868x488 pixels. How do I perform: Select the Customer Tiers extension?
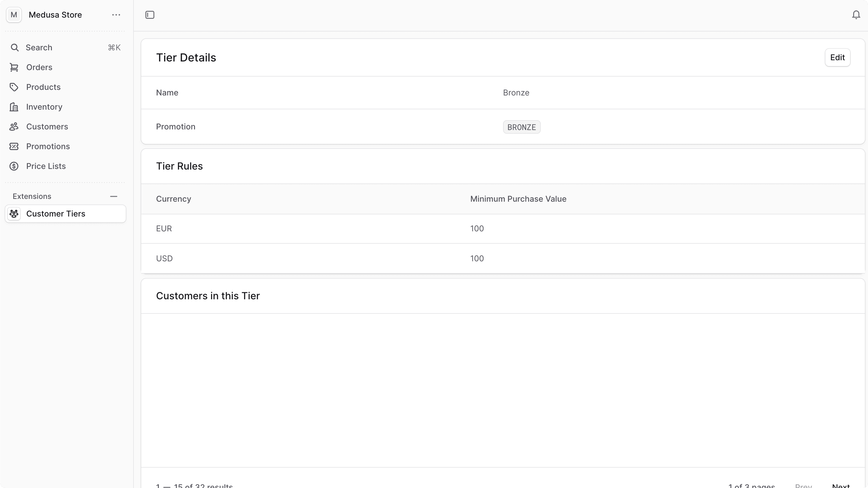[56, 213]
